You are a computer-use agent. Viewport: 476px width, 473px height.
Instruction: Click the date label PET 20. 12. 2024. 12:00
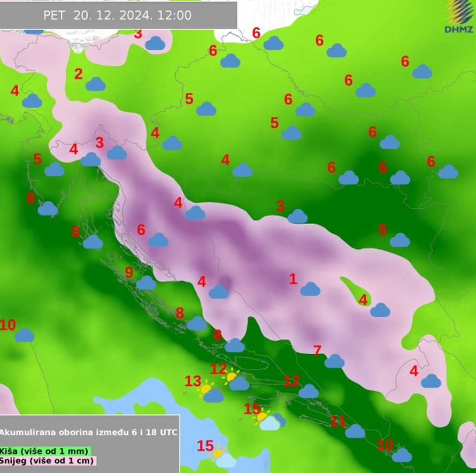[117, 15]
